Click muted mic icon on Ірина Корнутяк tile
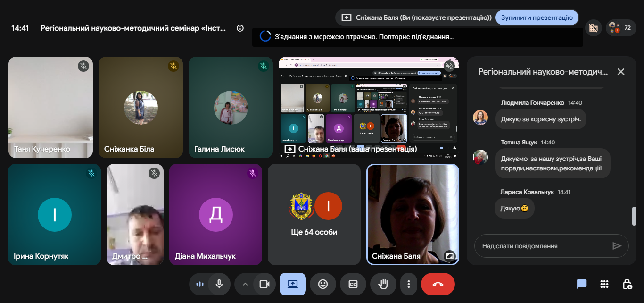Viewport: 644px width, 303px height. (x=91, y=173)
